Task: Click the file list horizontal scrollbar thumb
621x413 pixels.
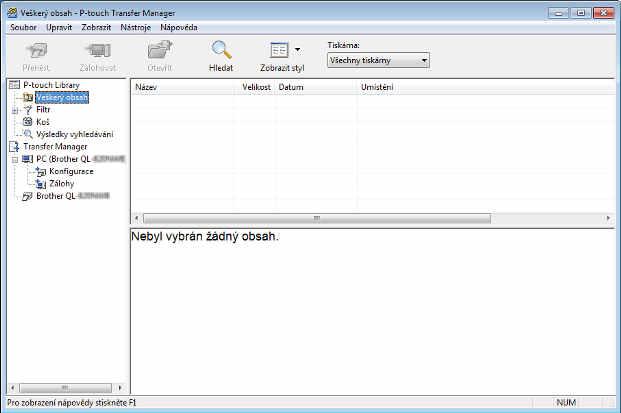Action: (x=317, y=218)
